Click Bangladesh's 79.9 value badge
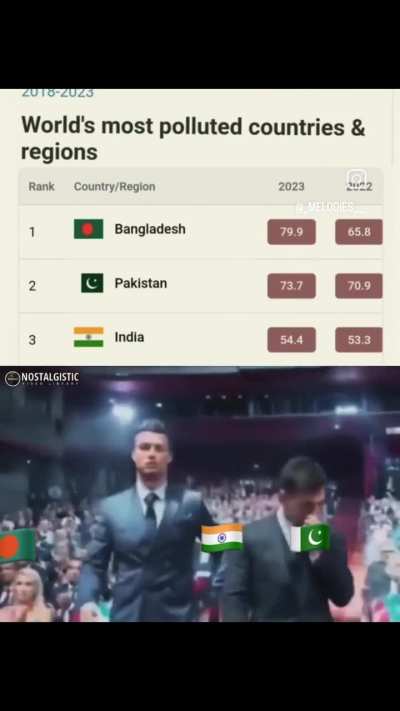400x711 pixels. (292, 232)
